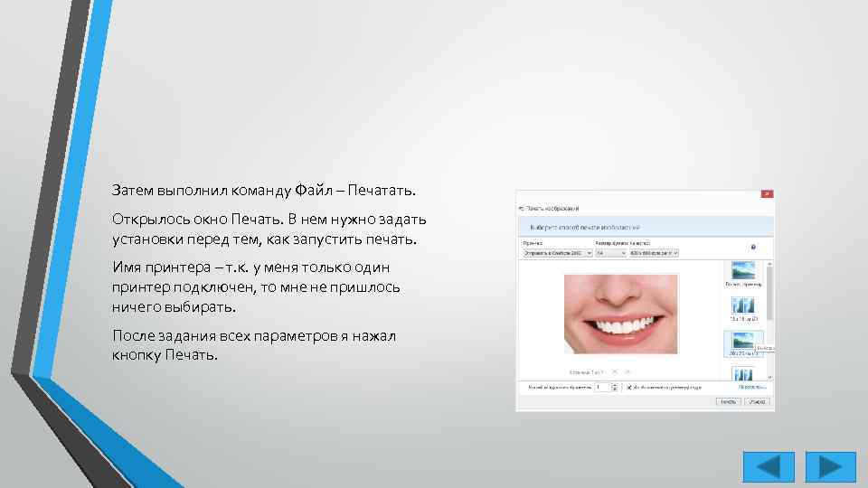This screenshot has width=868, height=488.
Task: Click paragraph starting 'Открылось окно Печать'
Action: click(269, 229)
